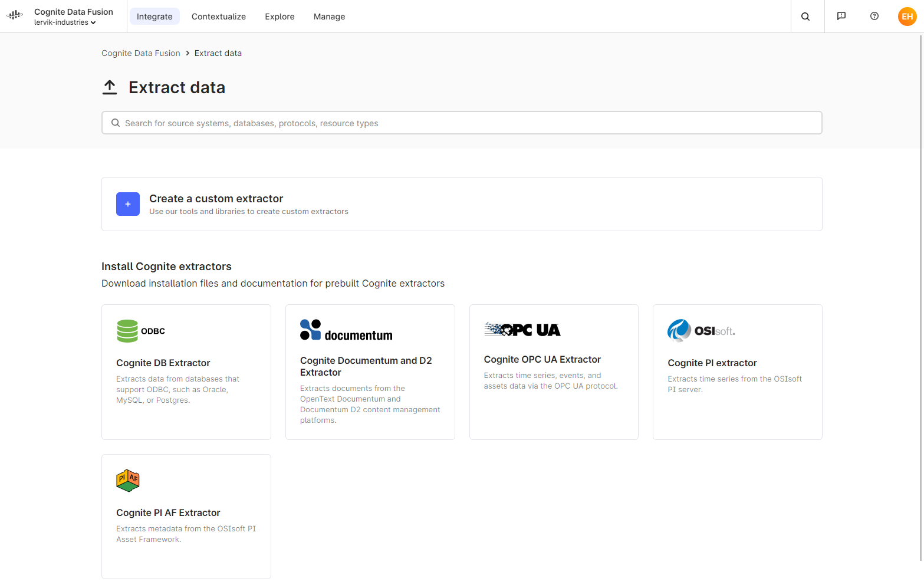
Task: Open Cognite Documentum and D2 Extractor title
Action: coord(366,366)
